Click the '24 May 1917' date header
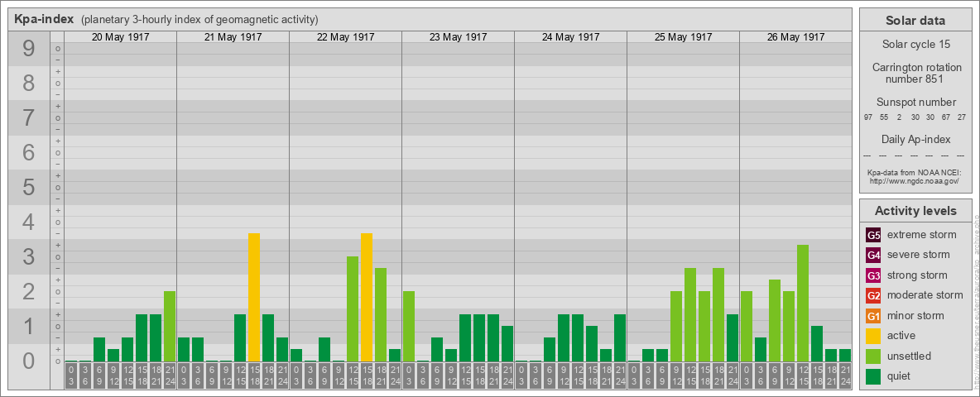 point(570,37)
